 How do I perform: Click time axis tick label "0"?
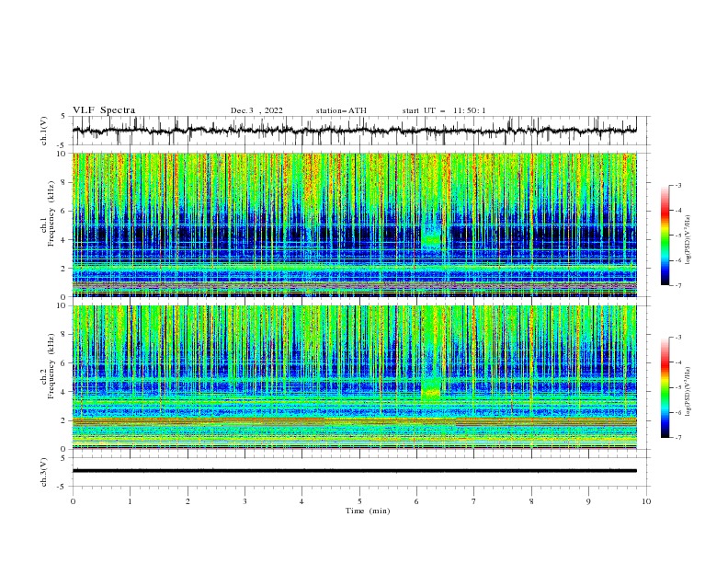click(73, 501)
